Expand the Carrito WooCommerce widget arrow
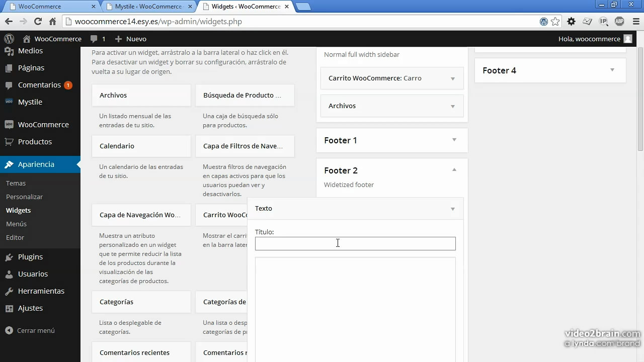 click(x=453, y=78)
